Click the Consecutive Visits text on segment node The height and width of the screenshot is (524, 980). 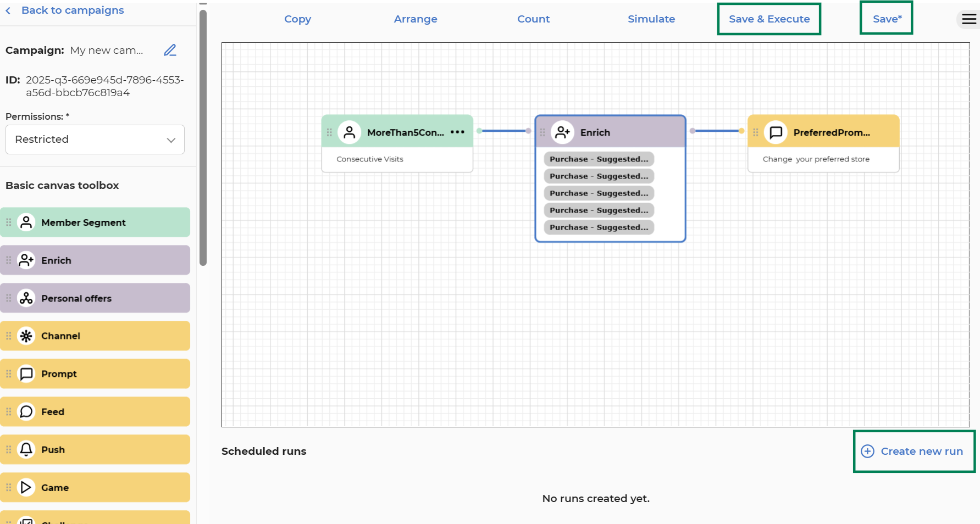tap(370, 159)
